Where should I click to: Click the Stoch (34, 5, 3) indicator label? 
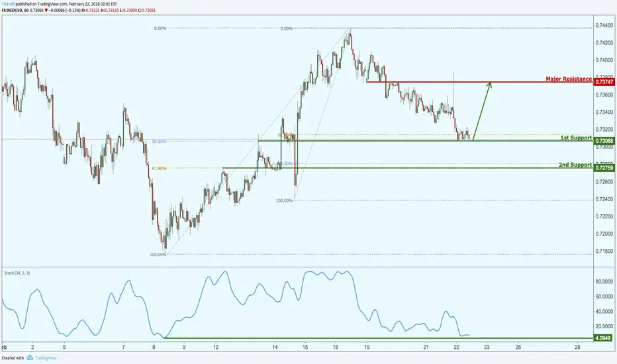pos(17,273)
